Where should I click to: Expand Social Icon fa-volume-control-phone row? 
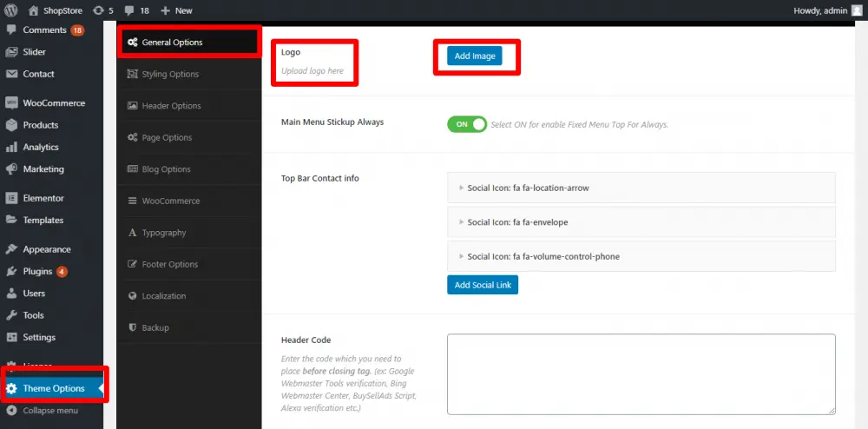[x=641, y=257]
